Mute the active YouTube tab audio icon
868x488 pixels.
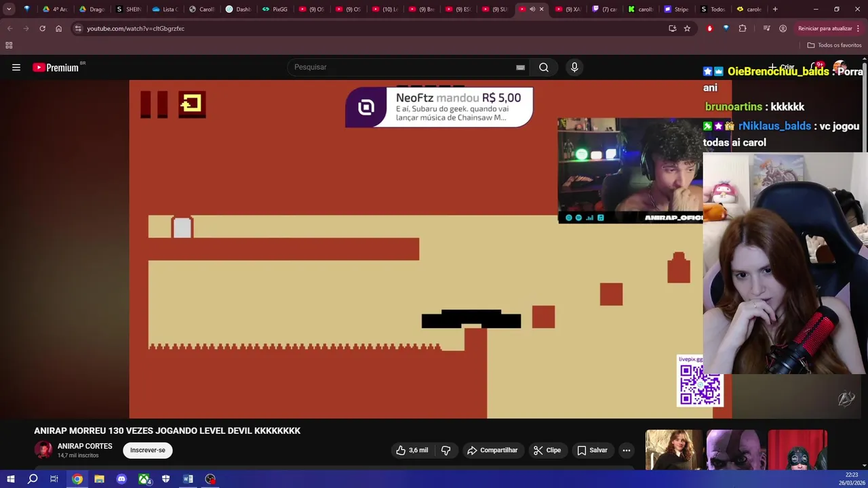coord(532,9)
